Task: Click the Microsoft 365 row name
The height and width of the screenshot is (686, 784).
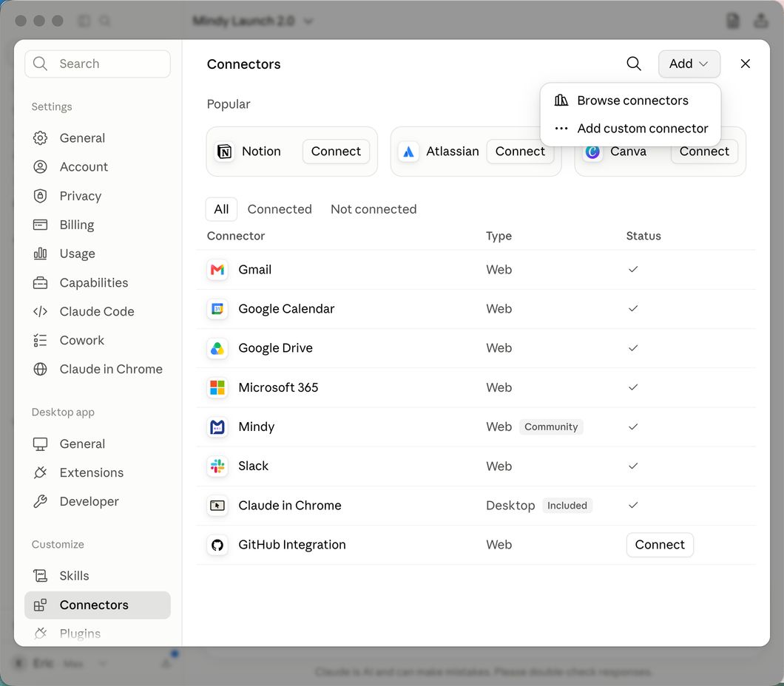Action: pyautogui.click(x=278, y=387)
